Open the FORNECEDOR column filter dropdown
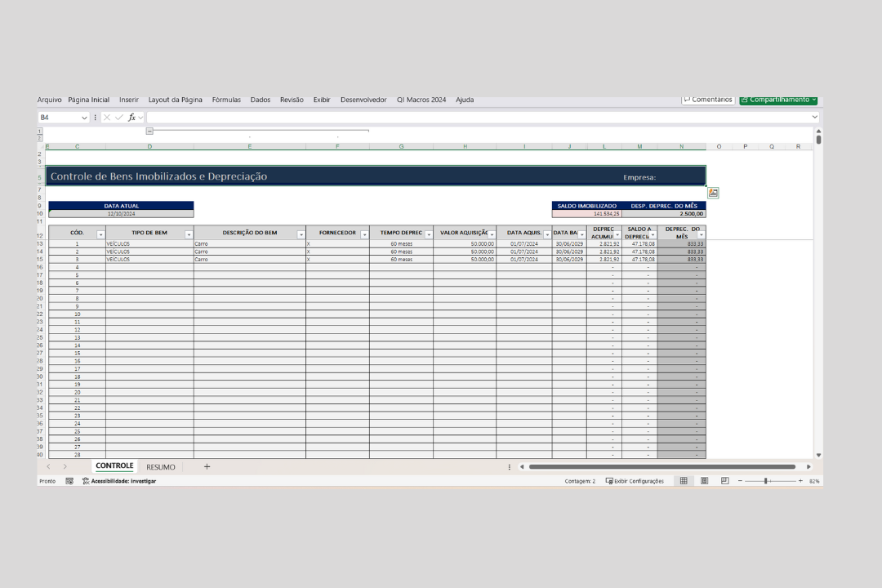 click(x=364, y=235)
